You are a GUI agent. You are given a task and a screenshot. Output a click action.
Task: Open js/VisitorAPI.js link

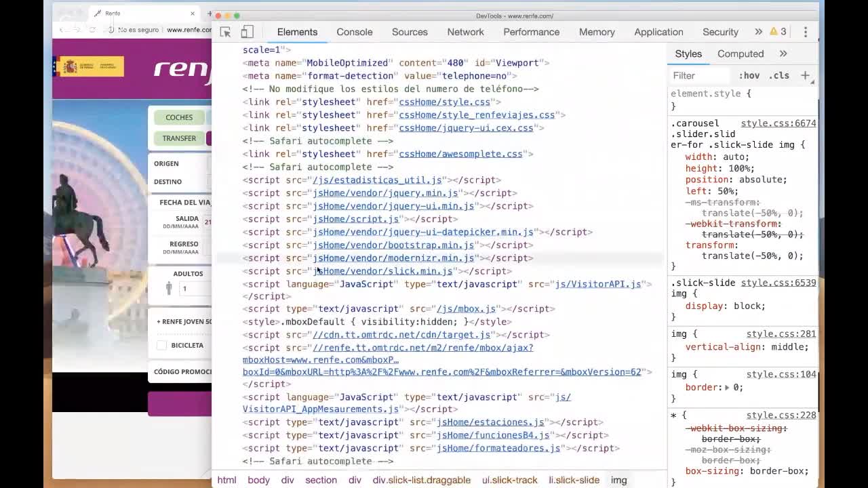(x=598, y=284)
